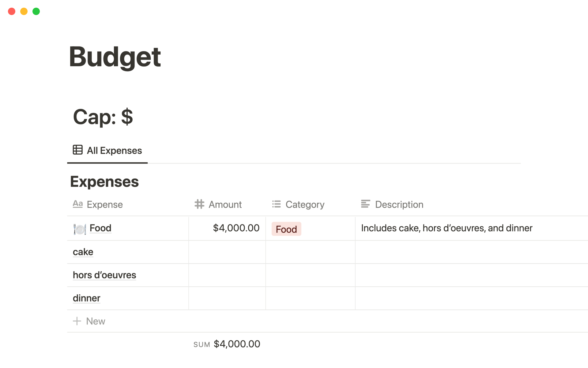Open the cake expense entry
This screenshot has width=588, height=368.
point(83,252)
